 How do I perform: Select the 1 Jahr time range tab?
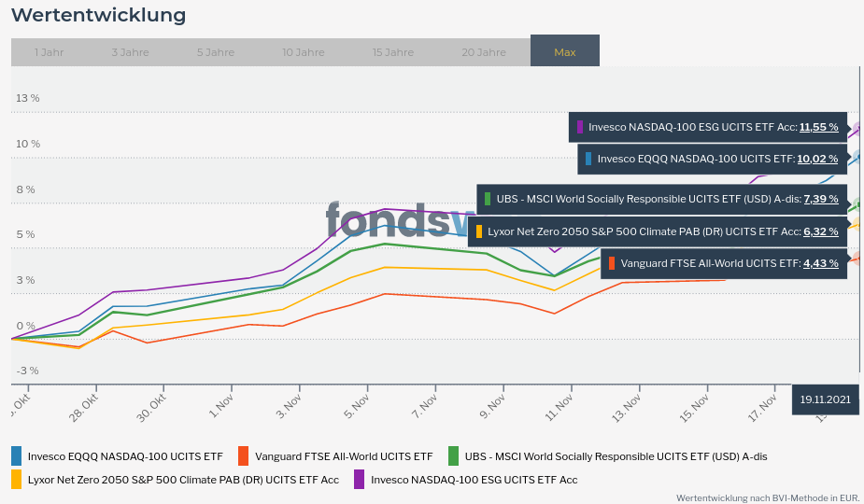[x=49, y=52]
